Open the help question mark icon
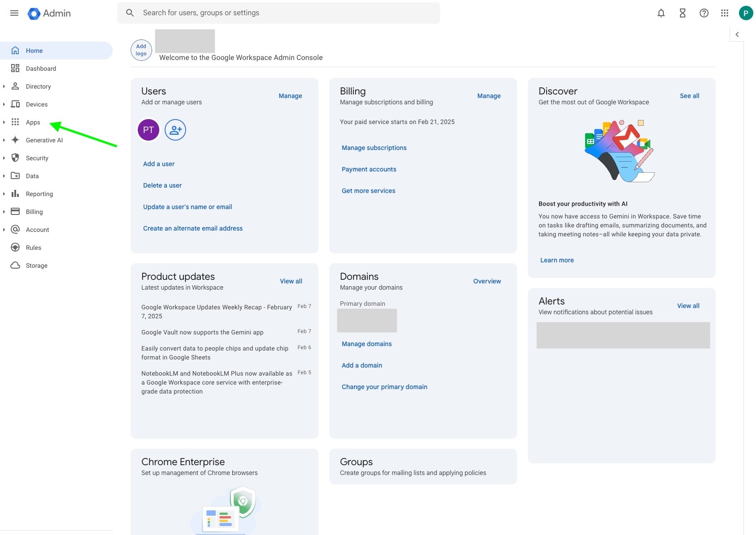 click(x=704, y=13)
